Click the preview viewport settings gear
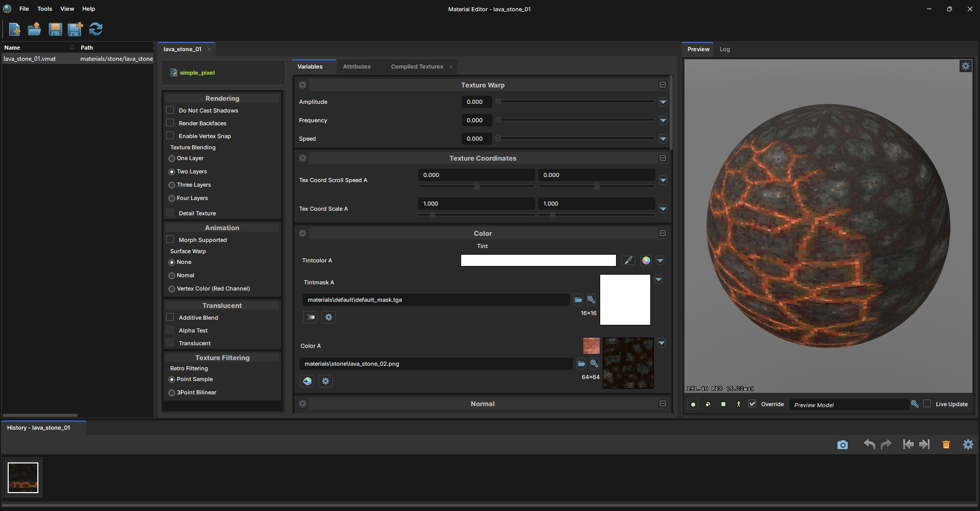The height and width of the screenshot is (511, 980). point(965,66)
